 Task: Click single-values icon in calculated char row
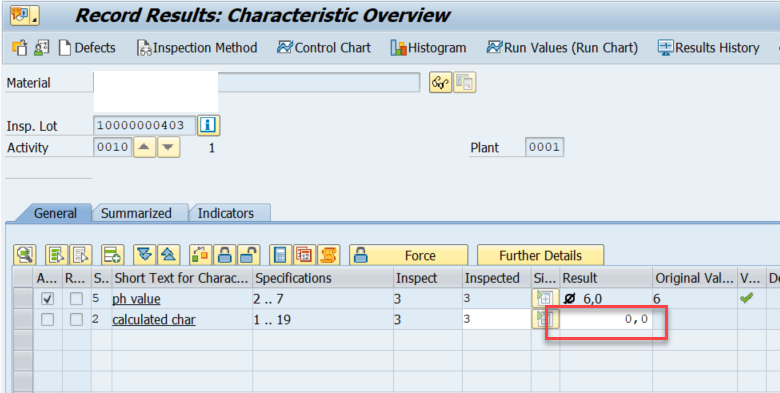pos(545,319)
